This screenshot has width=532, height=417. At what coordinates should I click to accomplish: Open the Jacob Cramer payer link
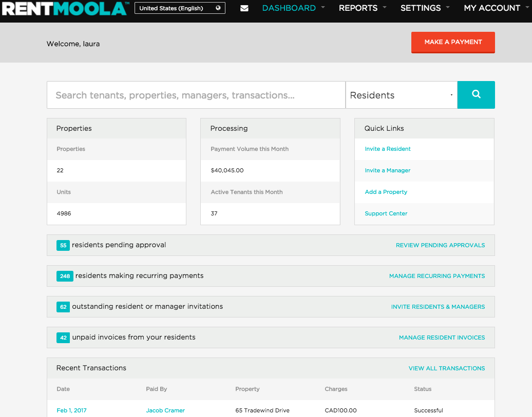165,410
